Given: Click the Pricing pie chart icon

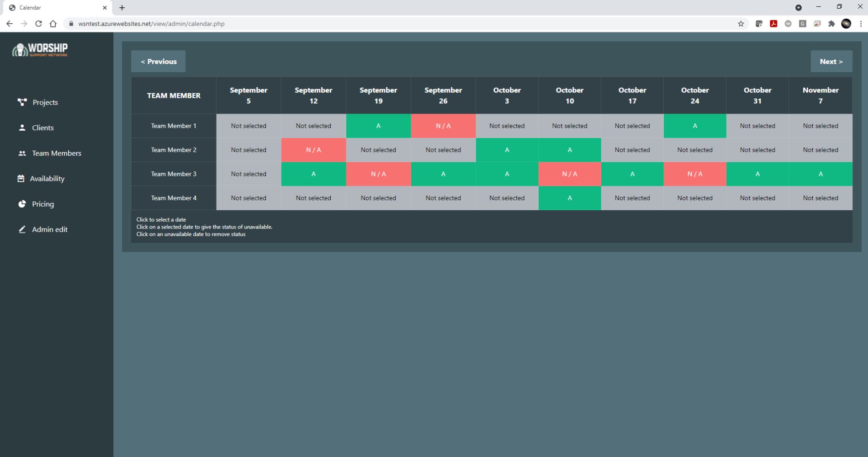Looking at the screenshot, I should pos(22,204).
